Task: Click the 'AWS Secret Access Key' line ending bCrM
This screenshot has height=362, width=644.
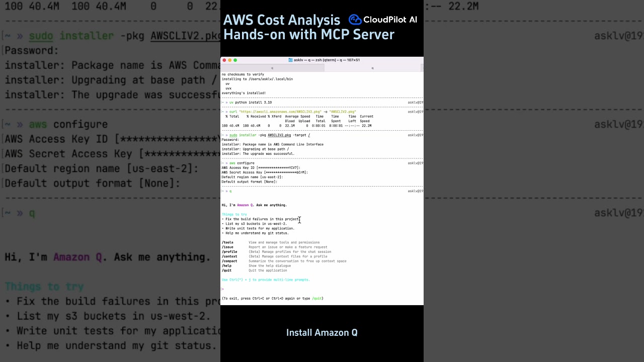Action: point(265,172)
